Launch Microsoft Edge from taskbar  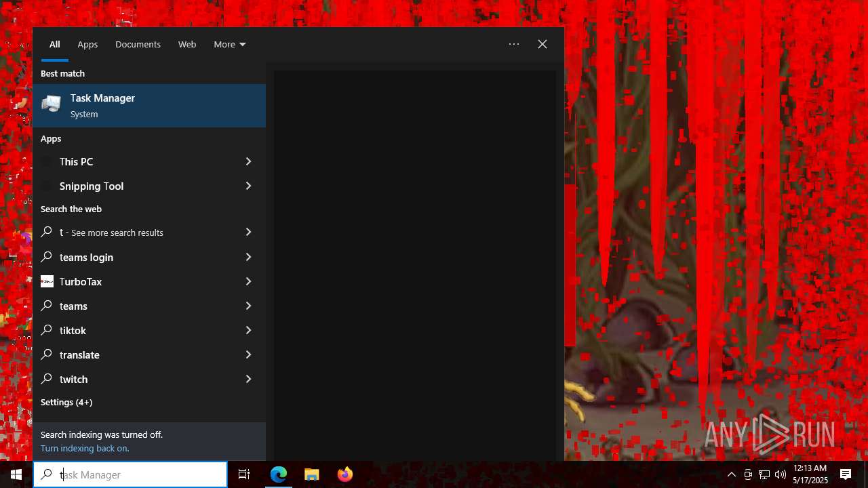279,474
